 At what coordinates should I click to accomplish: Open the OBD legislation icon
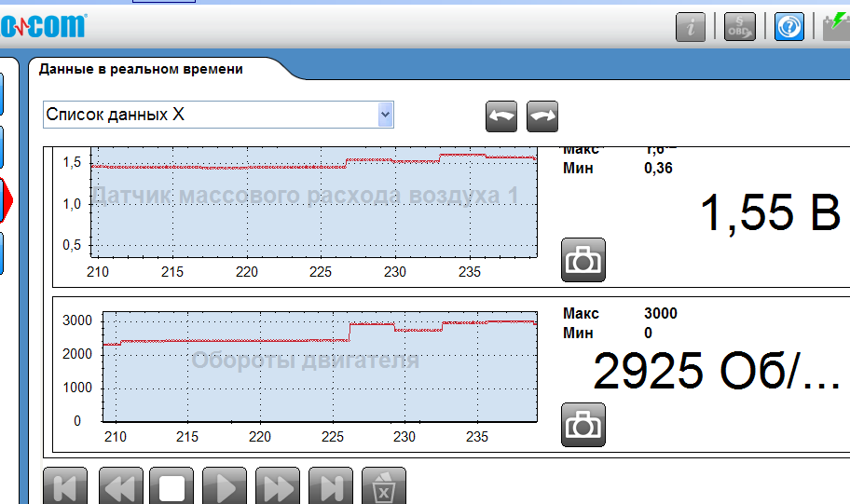(740, 27)
